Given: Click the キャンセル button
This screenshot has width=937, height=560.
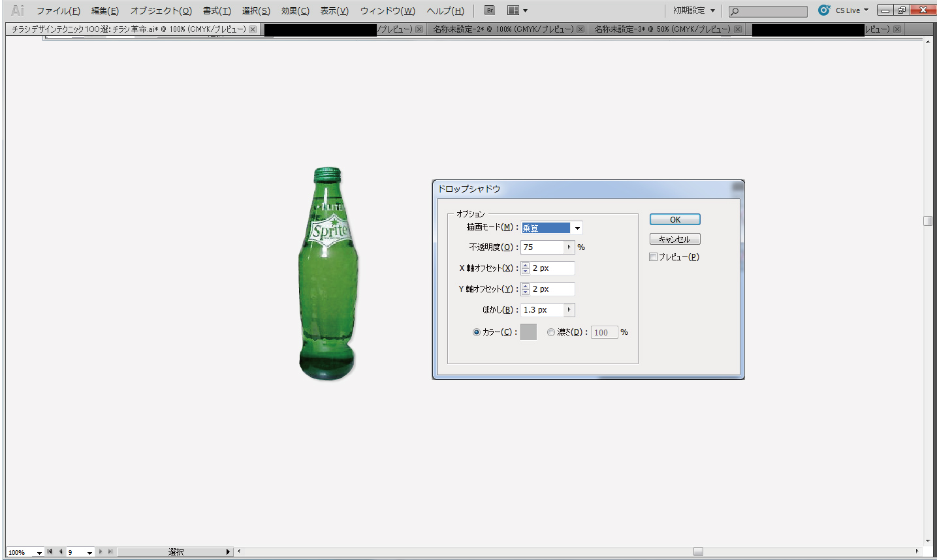Looking at the screenshot, I should point(675,240).
